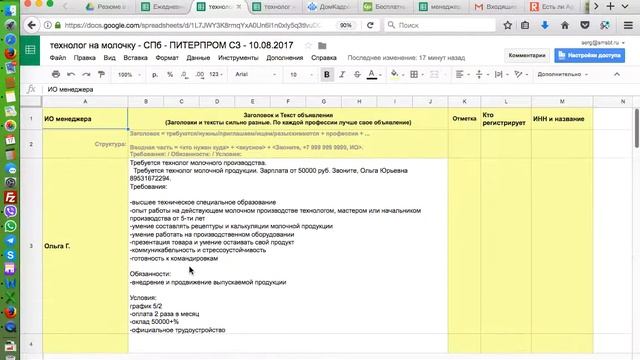Click the Поиск search field
The height and width of the screenshot is (360, 640).
click(x=440, y=25)
